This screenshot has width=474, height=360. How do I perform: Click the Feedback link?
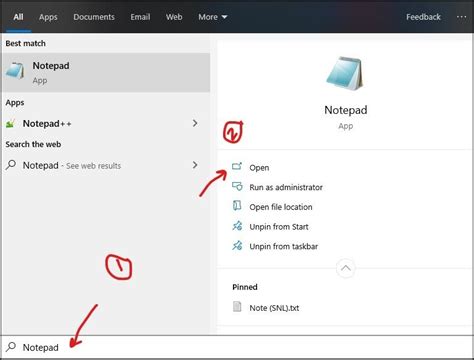pos(423,17)
